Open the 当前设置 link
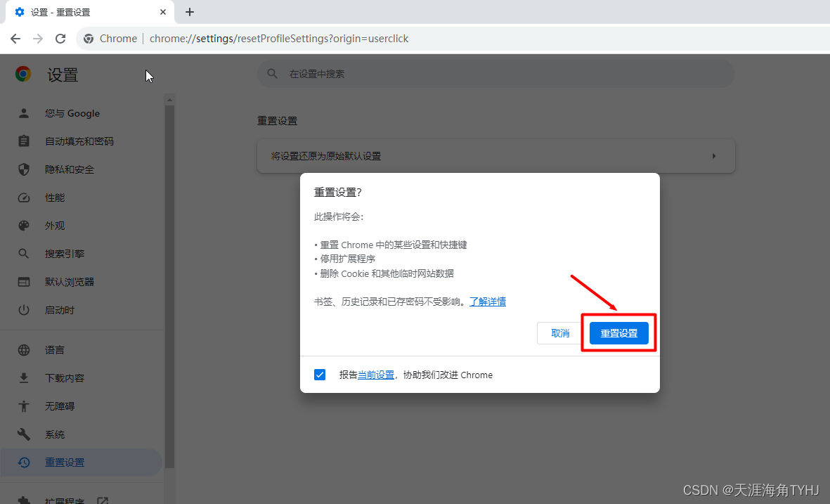 (x=376, y=374)
